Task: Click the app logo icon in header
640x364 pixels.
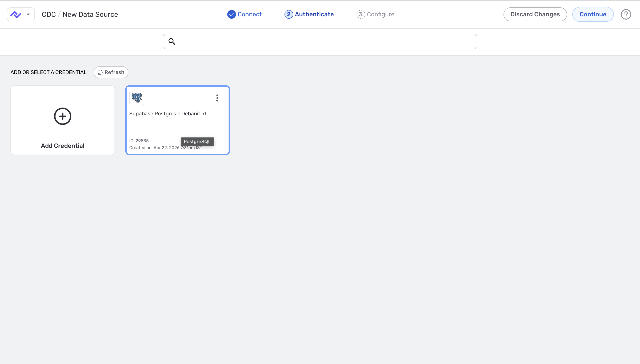Action: [x=15, y=15]
